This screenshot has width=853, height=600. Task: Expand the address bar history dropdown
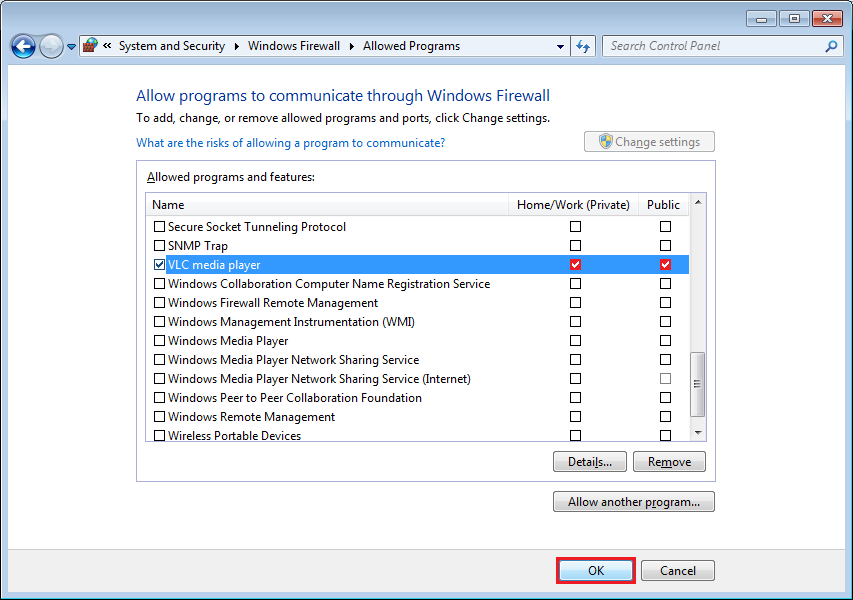(560, 46)
